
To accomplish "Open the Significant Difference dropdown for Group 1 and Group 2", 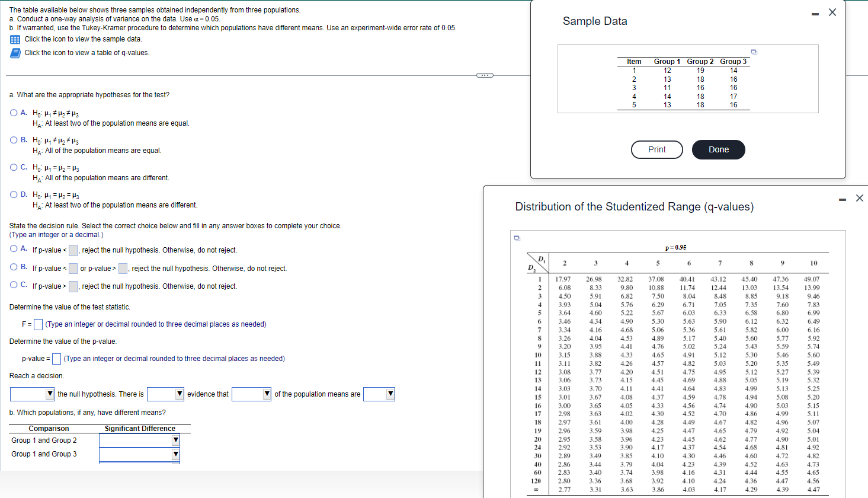I will (175, 440).
